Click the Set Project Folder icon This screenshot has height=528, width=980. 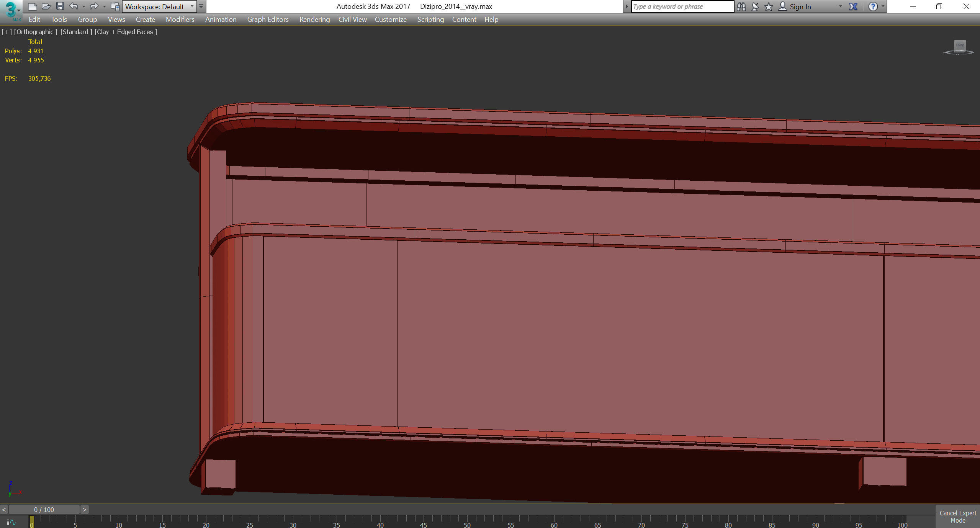tap(115, 7)
